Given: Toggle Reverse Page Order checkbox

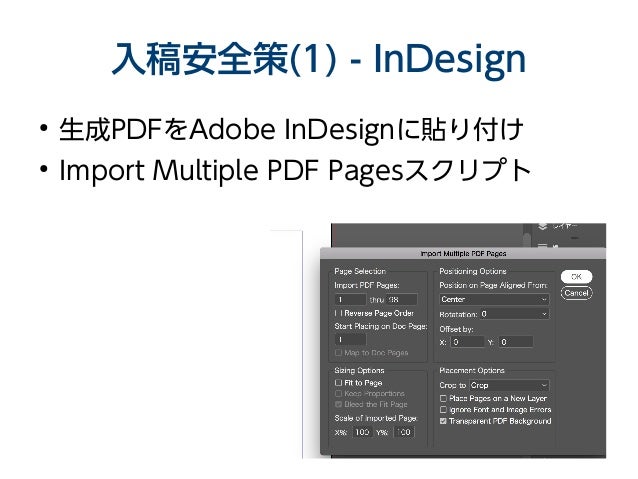Looking at the screenshot, I should (x=339, y=313).
